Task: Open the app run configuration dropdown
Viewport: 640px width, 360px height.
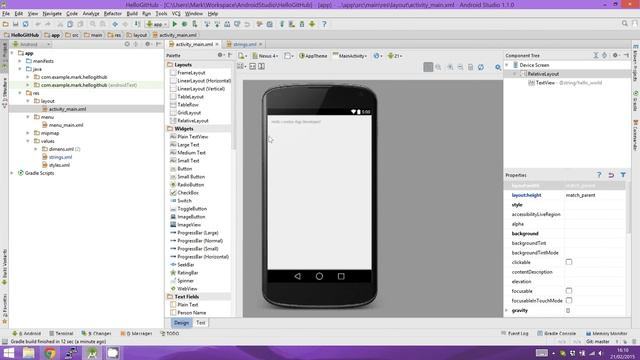Action: (x=157, y=24)
